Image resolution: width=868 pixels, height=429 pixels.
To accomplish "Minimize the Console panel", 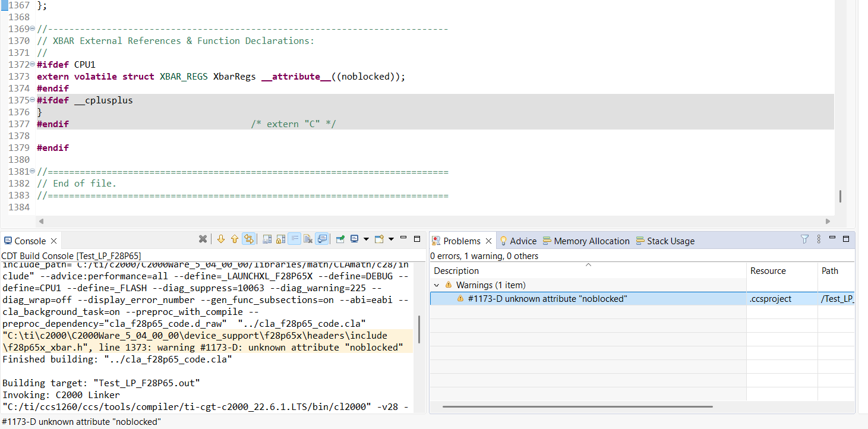I will [x=403, y=238].
